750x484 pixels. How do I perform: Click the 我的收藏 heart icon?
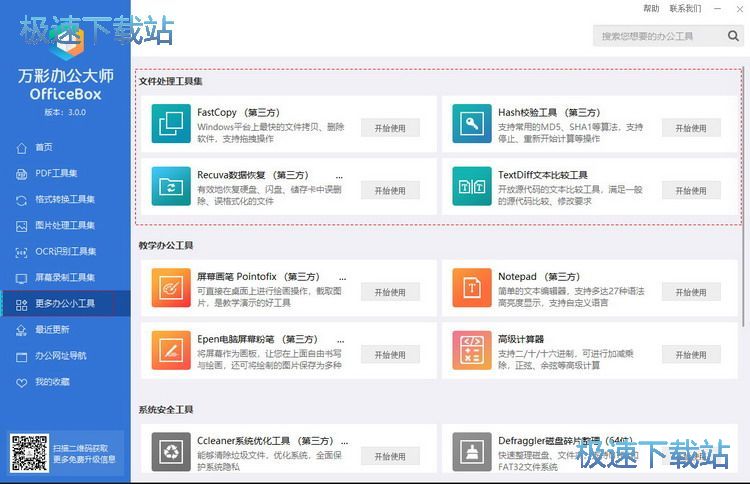tap(22, 383)
